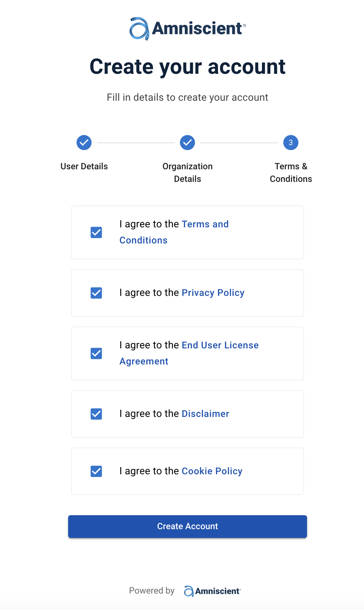Open the Cookie Policy link
Viewport: 364px width, 610px height.
(x=212, y=471)
